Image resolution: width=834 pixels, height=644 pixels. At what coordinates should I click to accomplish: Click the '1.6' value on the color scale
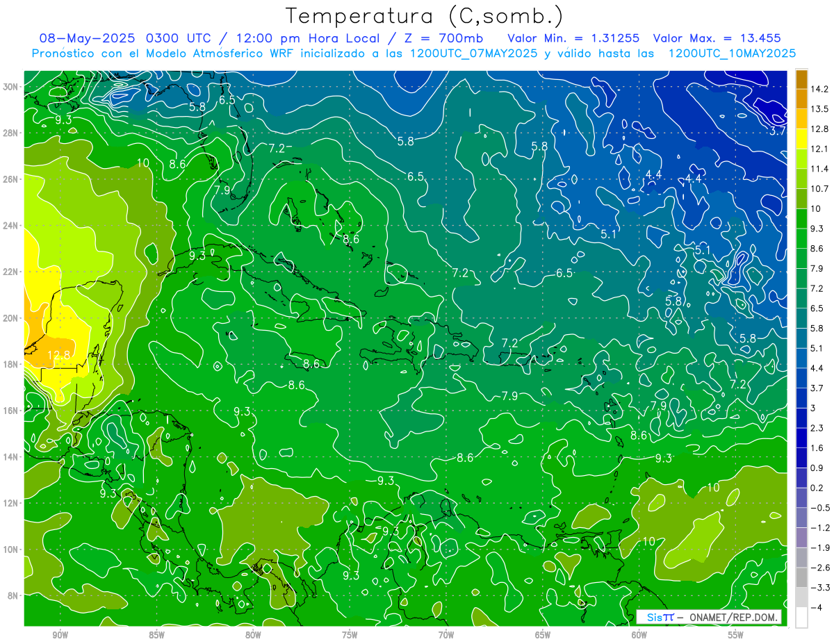(817, 448)
